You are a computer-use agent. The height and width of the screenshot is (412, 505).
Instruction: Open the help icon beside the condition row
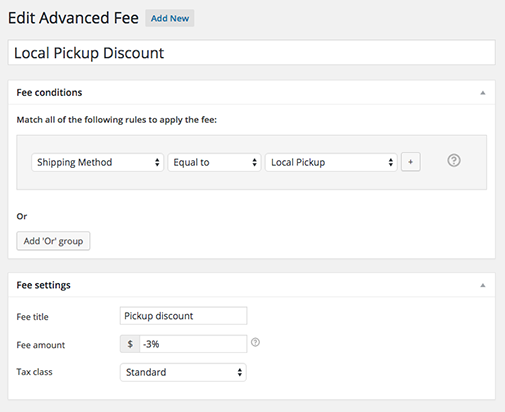454,161
